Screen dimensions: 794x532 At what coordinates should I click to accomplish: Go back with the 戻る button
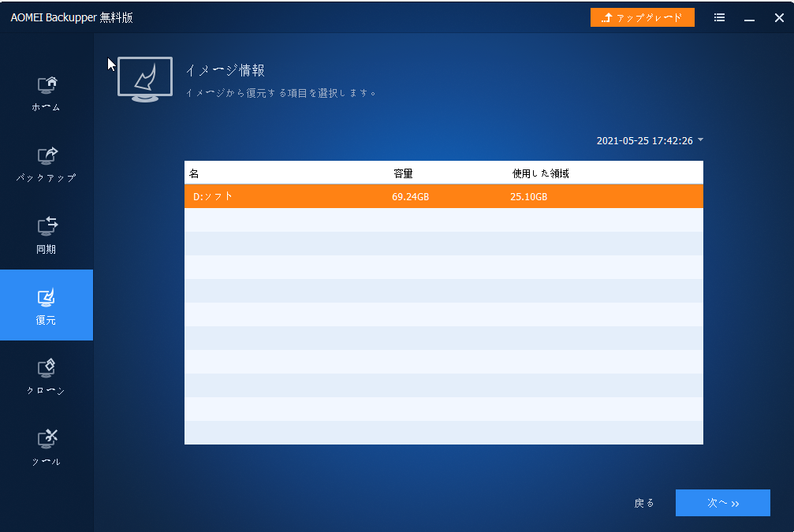pos(644,503)
